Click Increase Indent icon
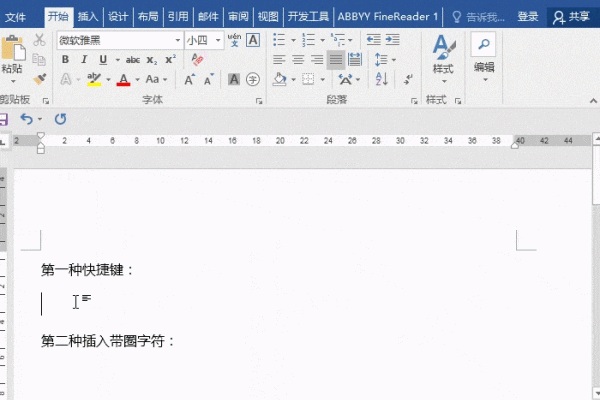The image size is (600, 400). pyautogui.click(x=392, y=39)
